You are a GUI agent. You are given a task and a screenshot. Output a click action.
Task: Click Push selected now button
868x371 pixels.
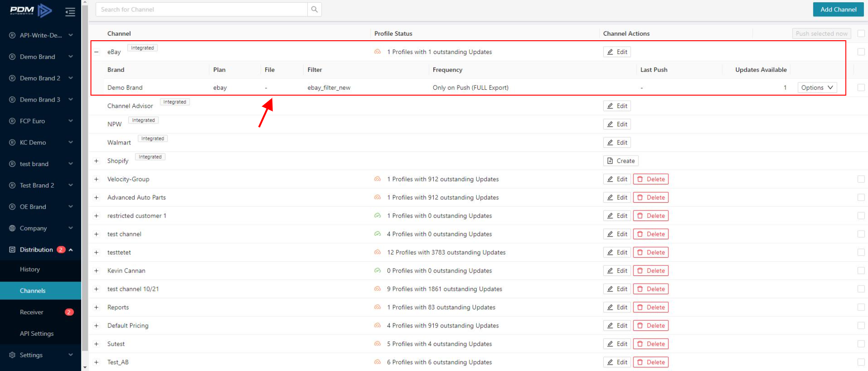pos(822,33)
